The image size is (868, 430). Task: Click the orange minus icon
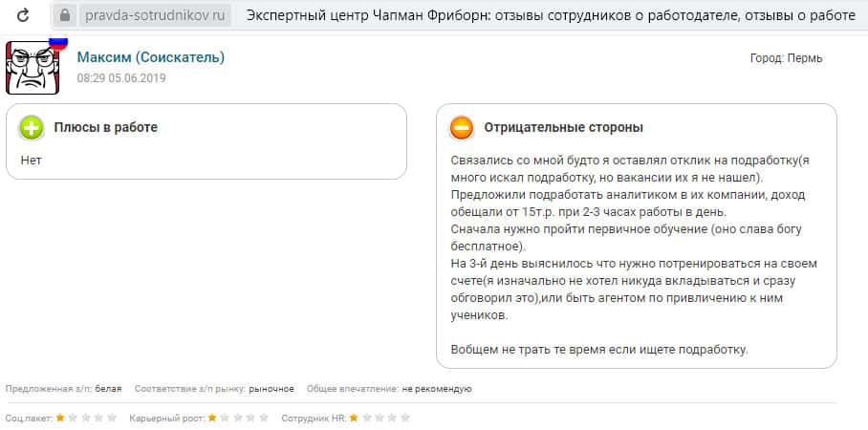point(462,128)
